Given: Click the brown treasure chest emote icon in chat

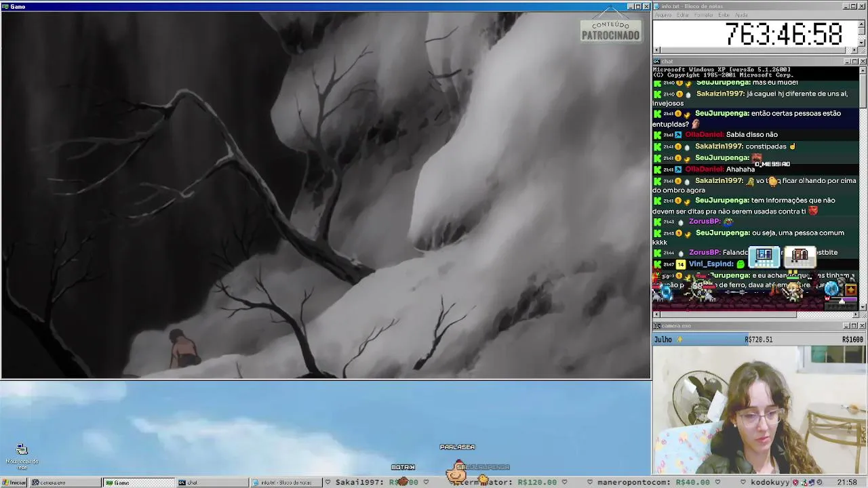Looking at the screenshot, I should point(800,256).
